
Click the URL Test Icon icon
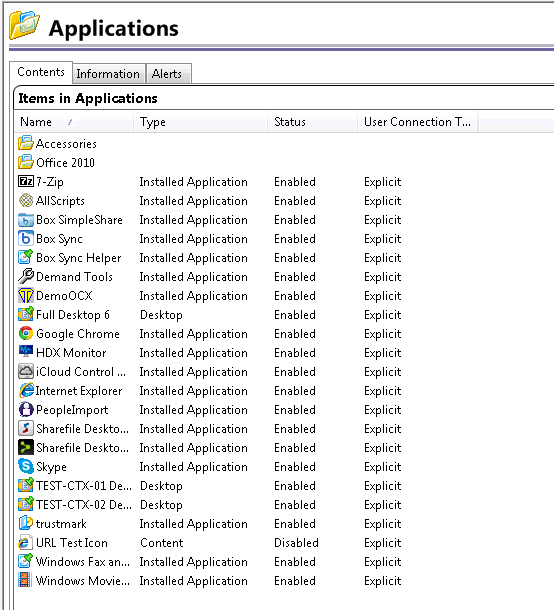[x=26, y=542]
